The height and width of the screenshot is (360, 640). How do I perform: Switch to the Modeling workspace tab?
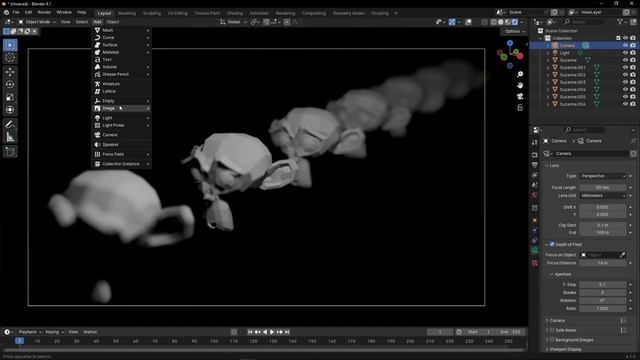click(127, 13)
